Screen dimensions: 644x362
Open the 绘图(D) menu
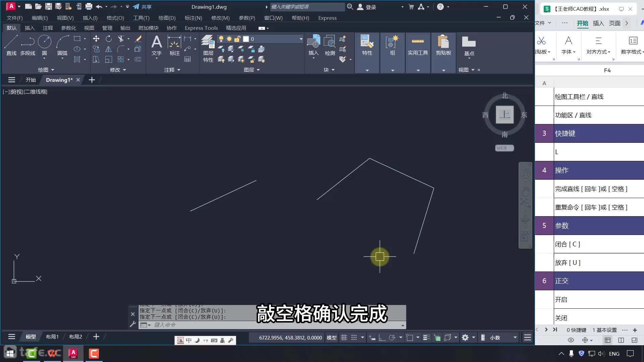coord(167,18)
